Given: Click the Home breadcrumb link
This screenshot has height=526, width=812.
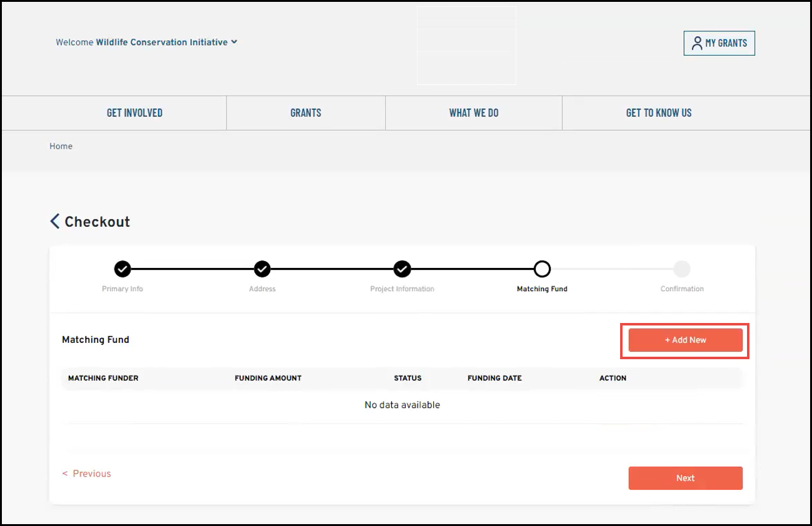Looking at the screenshot, I should [61, 146].
